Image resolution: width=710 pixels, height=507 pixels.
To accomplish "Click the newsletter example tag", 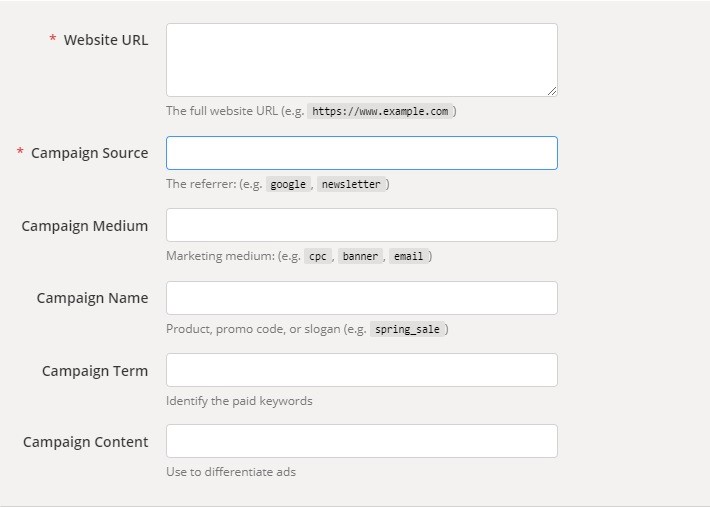I will pyautogui.click(x=351, y=184).
